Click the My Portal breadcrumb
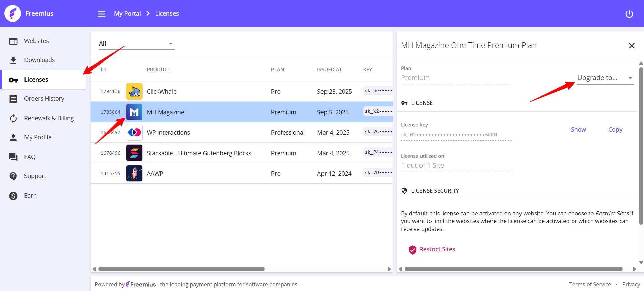The image size is (644, 291). pos(127,14)
